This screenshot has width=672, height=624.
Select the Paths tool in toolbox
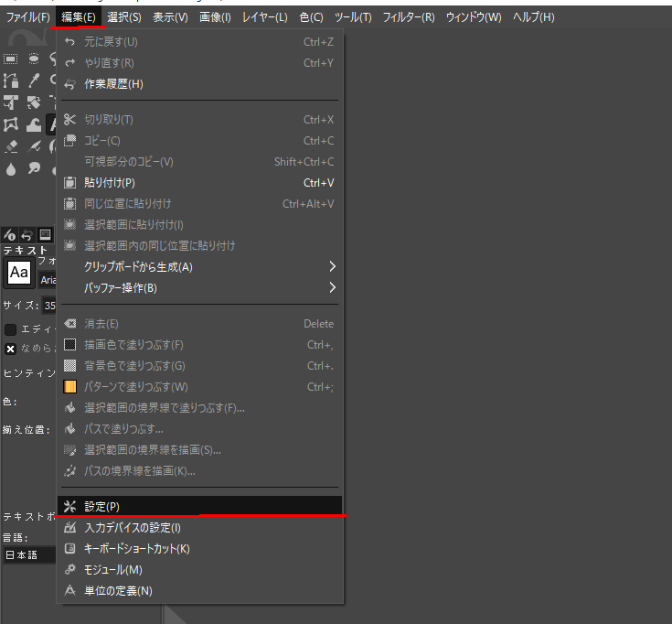click(11, 81)
